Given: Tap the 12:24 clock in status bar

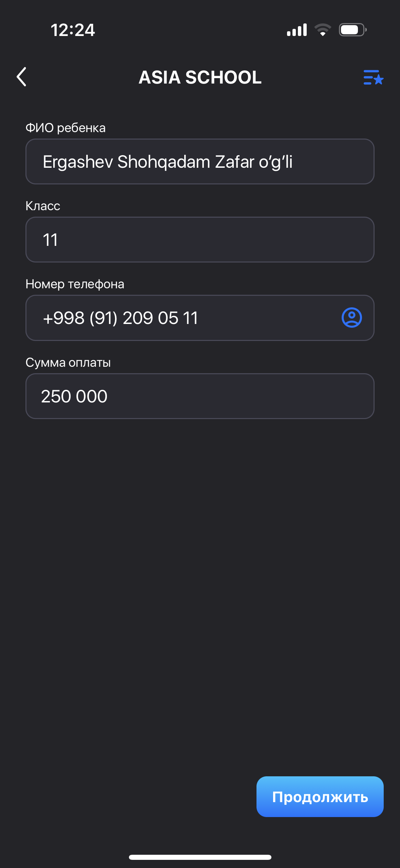Looking at the screenshot, I should 73,30.
